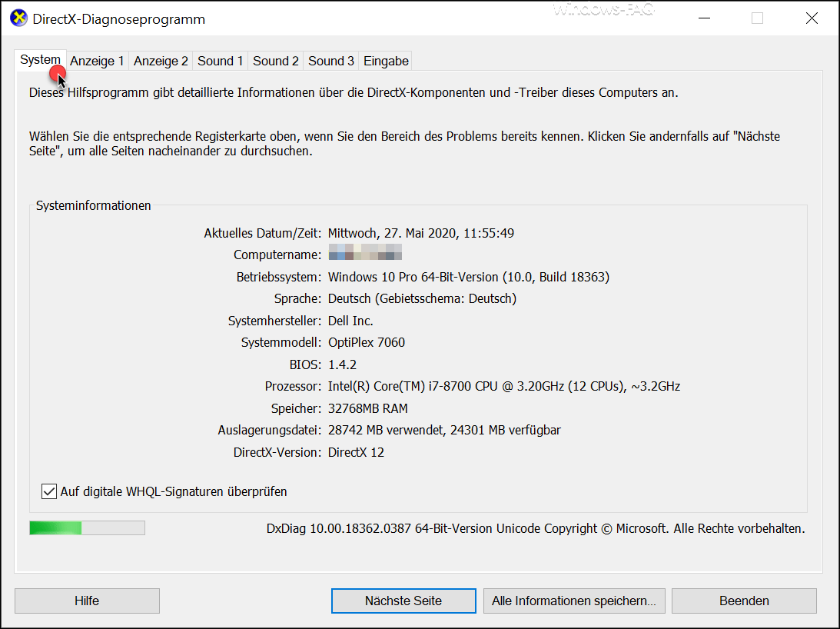Click Alle Informationen speichern button
Image resolution: width=840 pixels, height=629 pixels.
pyautogui.click(x=574, y=601)
